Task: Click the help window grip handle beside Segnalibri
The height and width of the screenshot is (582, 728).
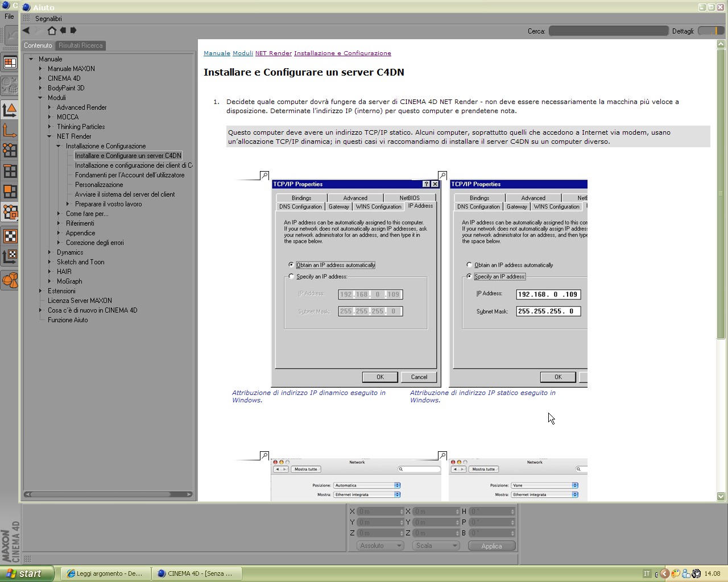Action: (26, 18)
